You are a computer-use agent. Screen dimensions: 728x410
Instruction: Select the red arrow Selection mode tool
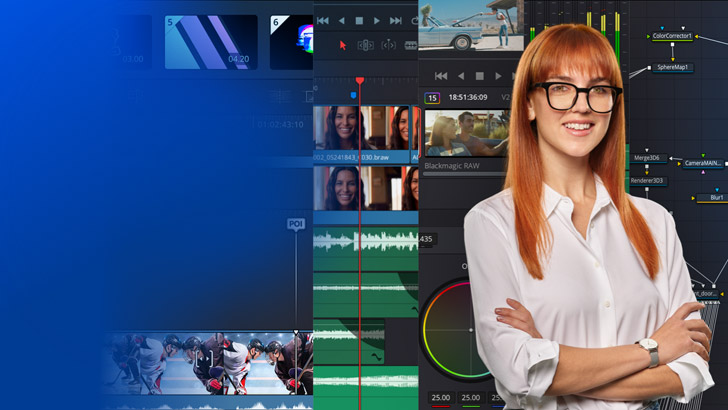tap(343, 45)
